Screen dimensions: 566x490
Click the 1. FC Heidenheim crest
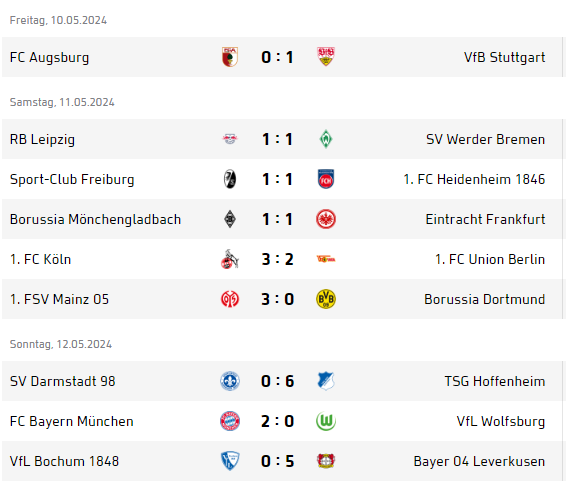(x=326, y=179)
